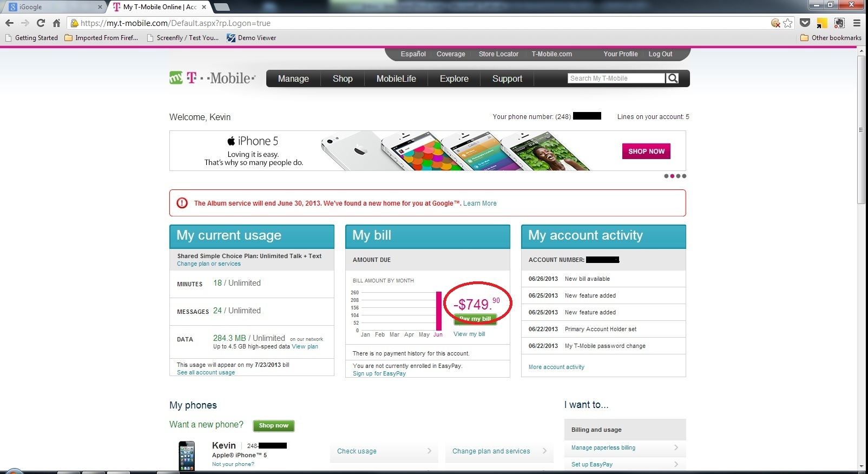Click the green Shop now phone button
Screen dimensions: 868x474
click(x=273, y=425)
